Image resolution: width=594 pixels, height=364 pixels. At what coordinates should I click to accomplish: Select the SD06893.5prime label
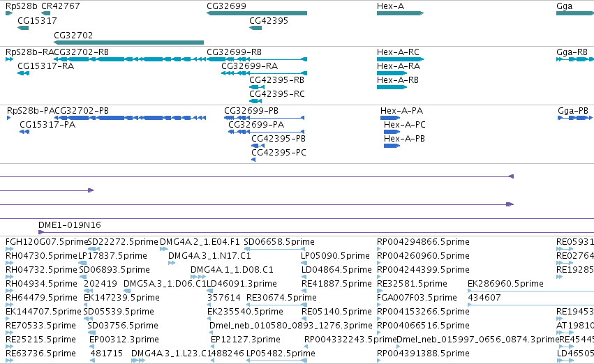114,270
